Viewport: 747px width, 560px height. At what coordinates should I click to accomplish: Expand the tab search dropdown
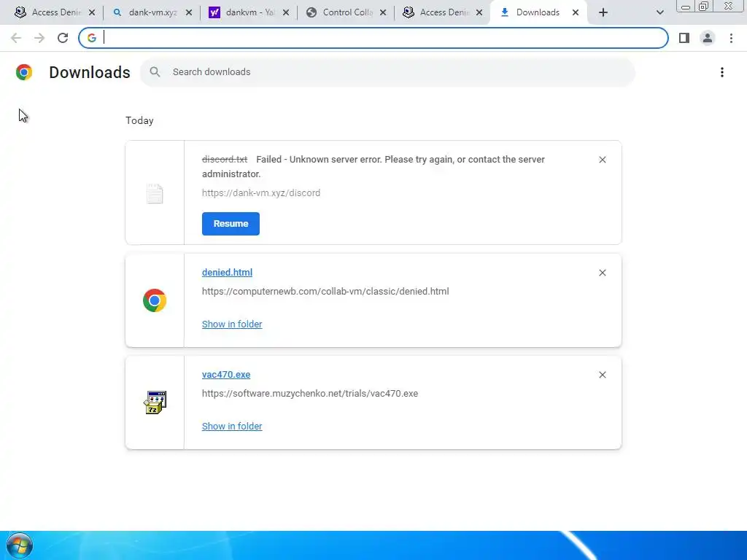click(659, 13)
